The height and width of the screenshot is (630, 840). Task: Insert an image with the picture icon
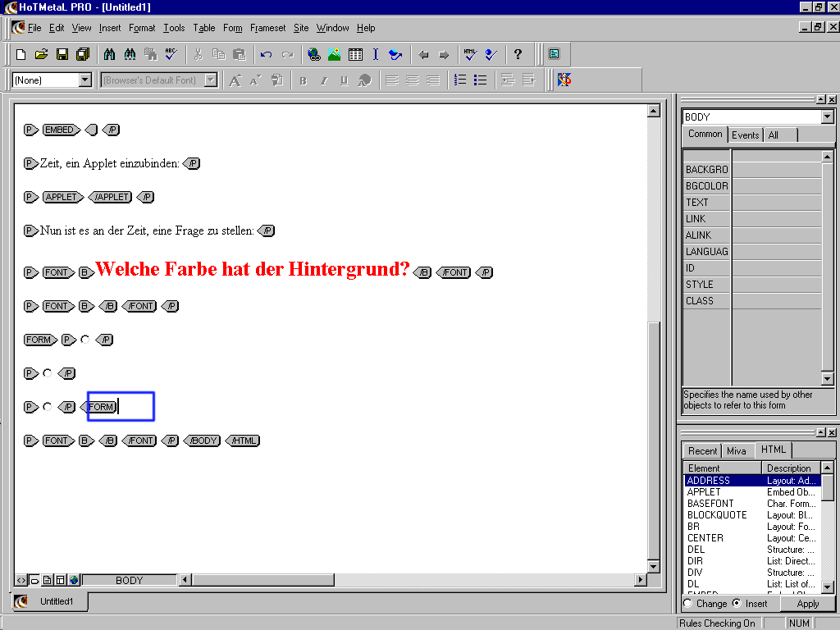pos(335,55)
